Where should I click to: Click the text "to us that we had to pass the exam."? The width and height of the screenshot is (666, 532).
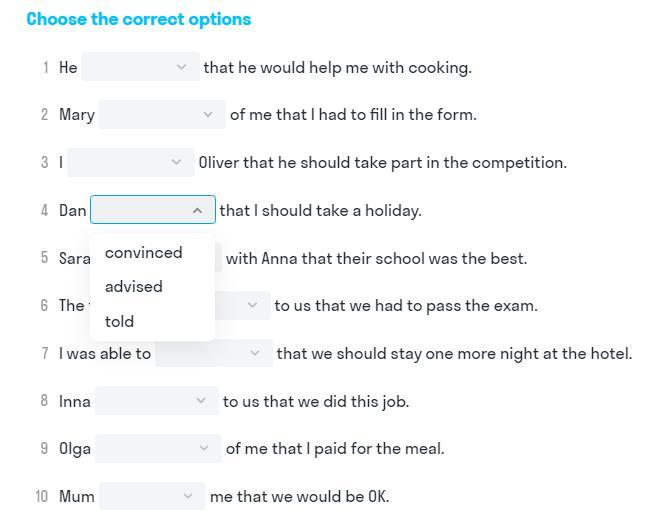(406, 305)
